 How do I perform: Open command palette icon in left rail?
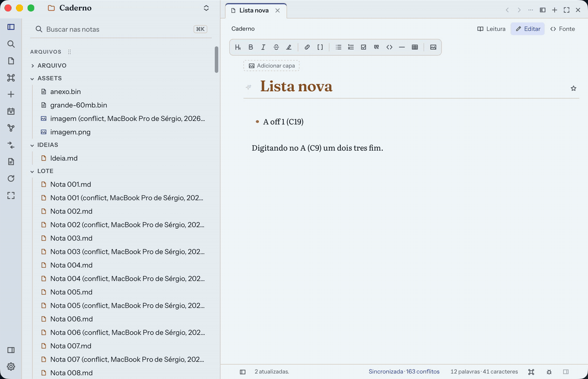click(11, 78)
